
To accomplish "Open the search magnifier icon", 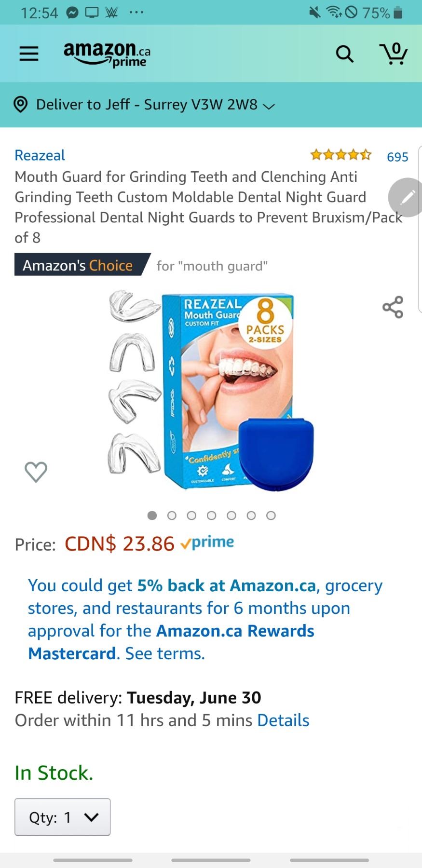I will (344, 54).
